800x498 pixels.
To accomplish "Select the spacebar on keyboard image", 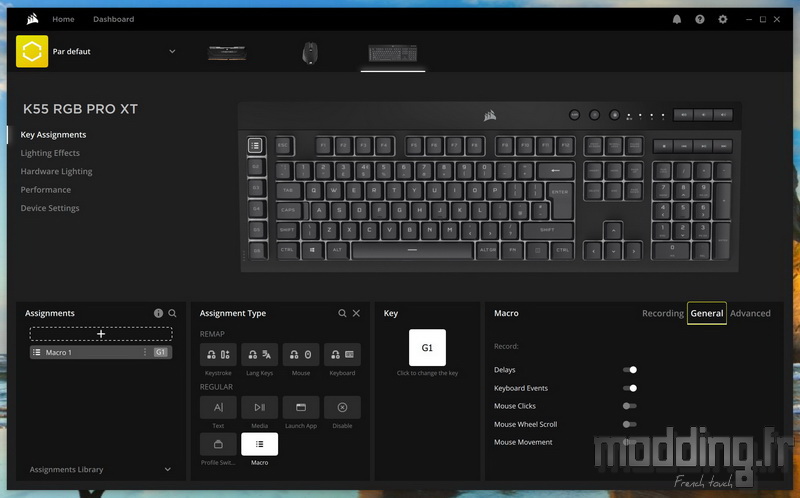I will point(412,250).
